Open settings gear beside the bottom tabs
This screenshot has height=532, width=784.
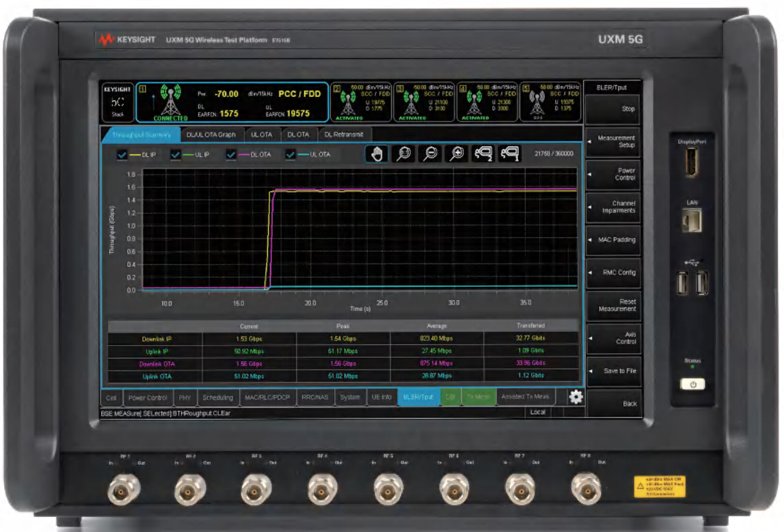(x=576, y=397)
